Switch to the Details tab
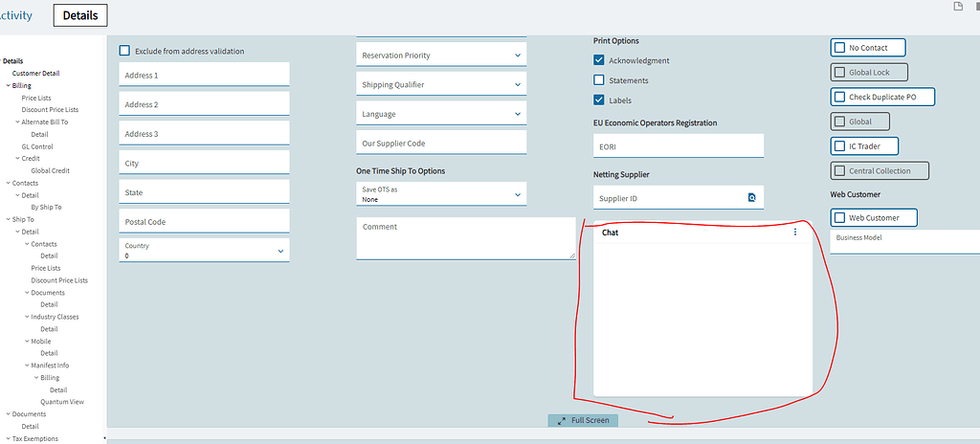Screen dimensions: 980x444 [x=80, y=15]
